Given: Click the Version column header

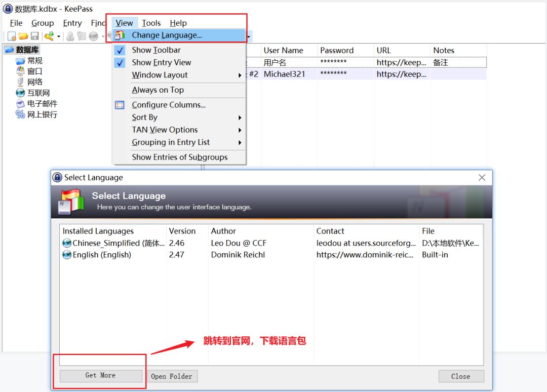Looking at the screenshot, I should (187, 231).
